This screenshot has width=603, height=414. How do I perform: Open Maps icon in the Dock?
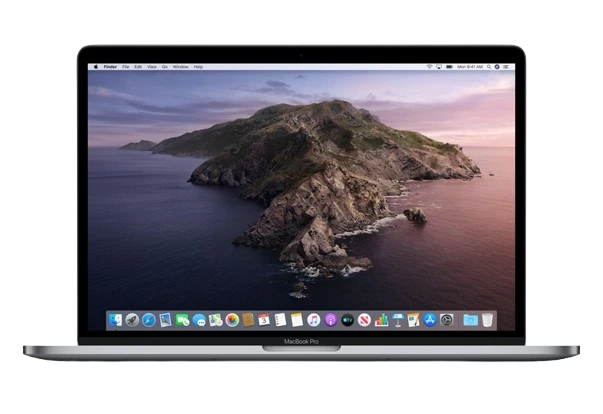point(215,320)
